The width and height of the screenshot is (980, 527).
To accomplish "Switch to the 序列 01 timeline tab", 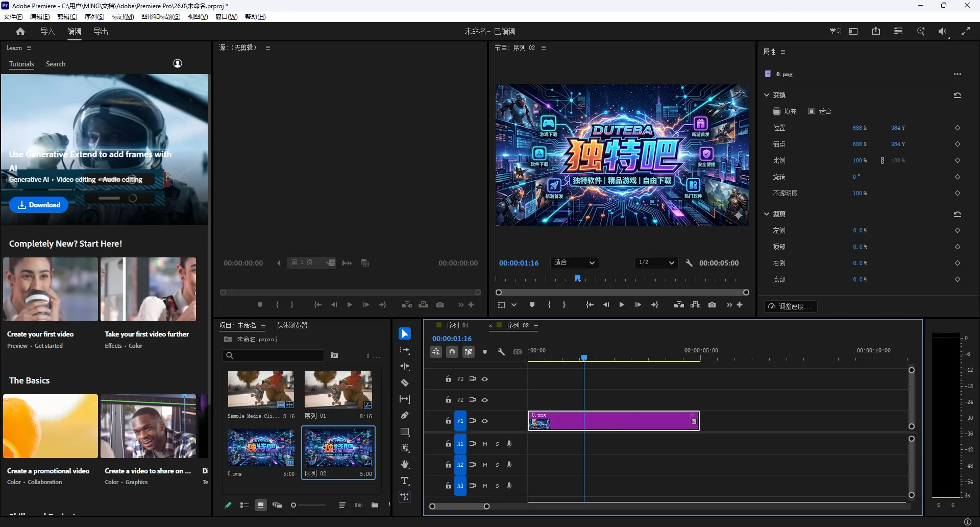I will point(457,325).
